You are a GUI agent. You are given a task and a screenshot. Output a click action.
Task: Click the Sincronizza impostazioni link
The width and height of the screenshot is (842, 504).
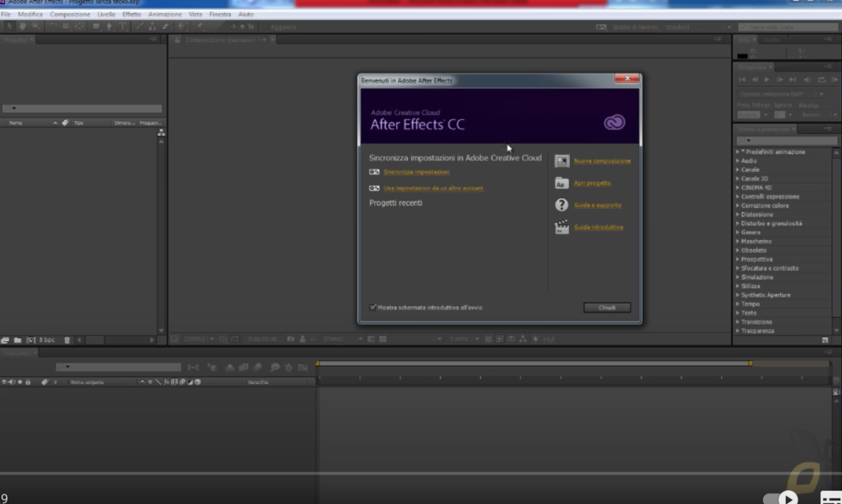pyautogui.click(x=416, y=172)
